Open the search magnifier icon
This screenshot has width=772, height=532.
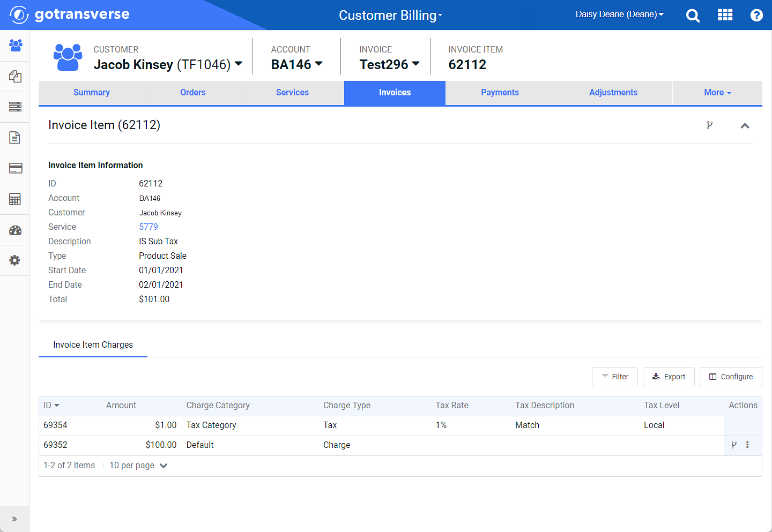tap(693, 16)
